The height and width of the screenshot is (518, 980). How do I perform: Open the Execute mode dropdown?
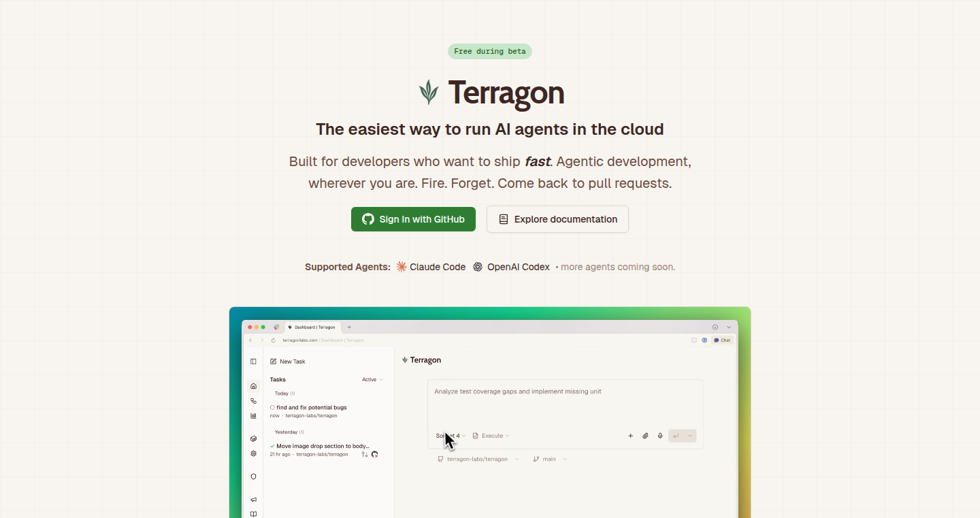point(491,436)
